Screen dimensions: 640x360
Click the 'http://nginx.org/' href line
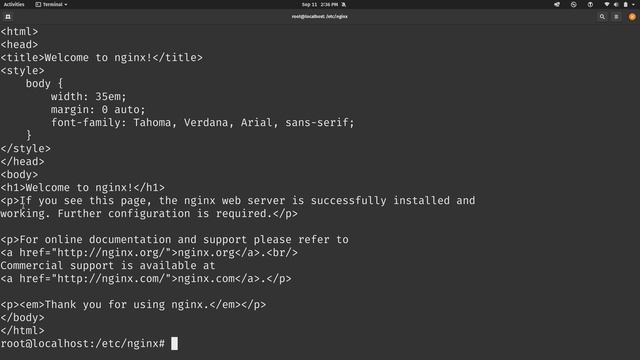[x=149, y=253]
